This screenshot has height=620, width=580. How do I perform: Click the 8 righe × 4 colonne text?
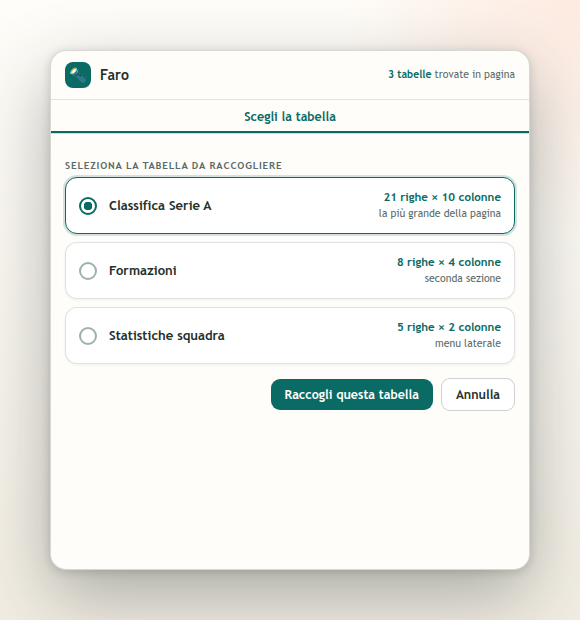coord(449,262)
